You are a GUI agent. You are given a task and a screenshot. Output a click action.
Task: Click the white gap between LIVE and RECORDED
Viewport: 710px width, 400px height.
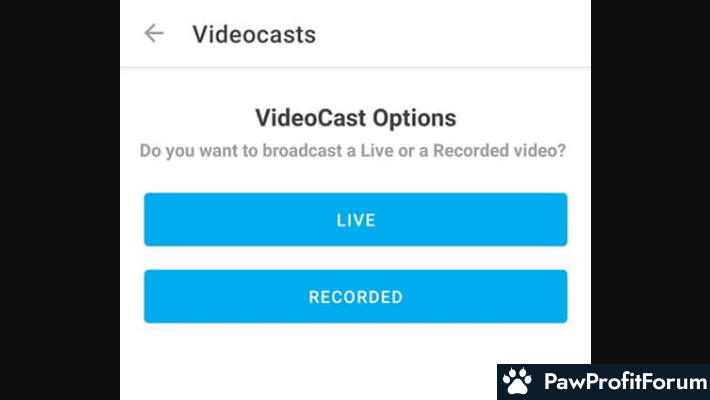355,258
